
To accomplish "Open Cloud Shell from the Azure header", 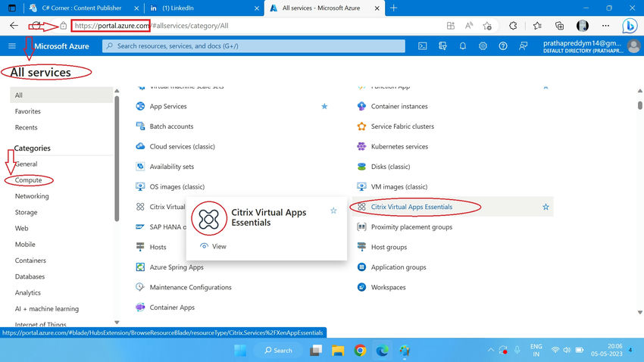I will point(422,46).
